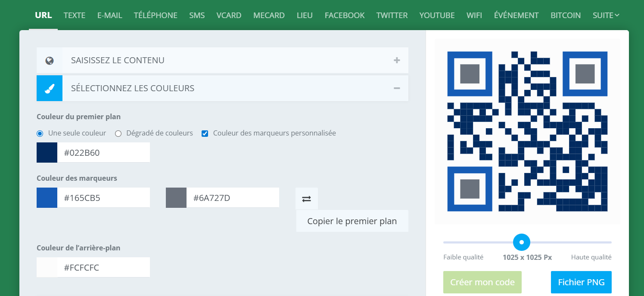Select Une seule couleur radio button
644x296 pixels.
(x=40, y=133)
